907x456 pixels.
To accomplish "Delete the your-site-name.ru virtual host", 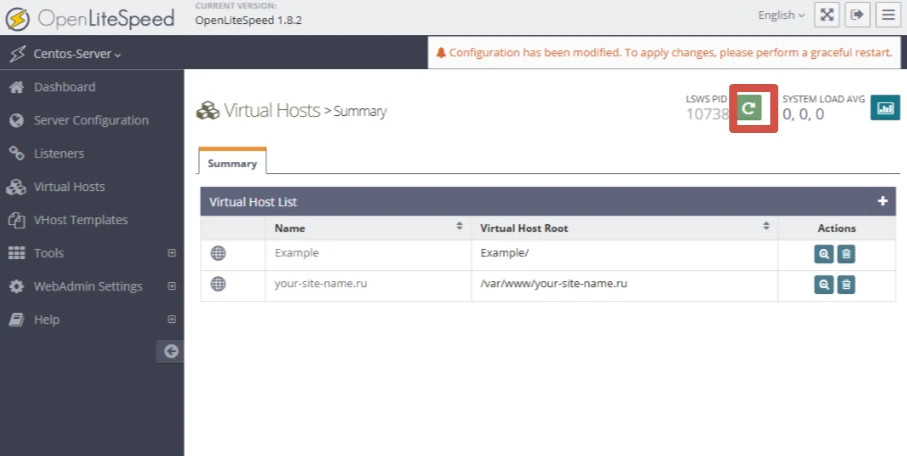I will click(x=846, y=284).
